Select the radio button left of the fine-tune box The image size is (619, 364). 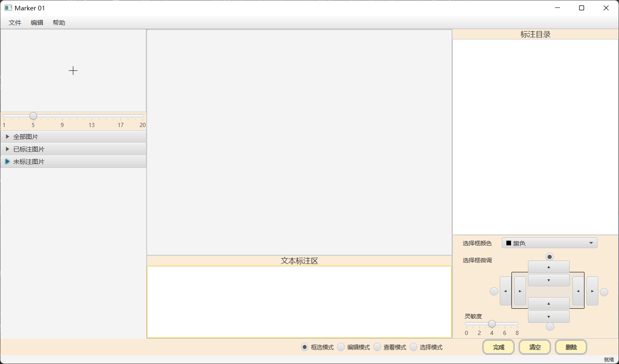[494, 291]
